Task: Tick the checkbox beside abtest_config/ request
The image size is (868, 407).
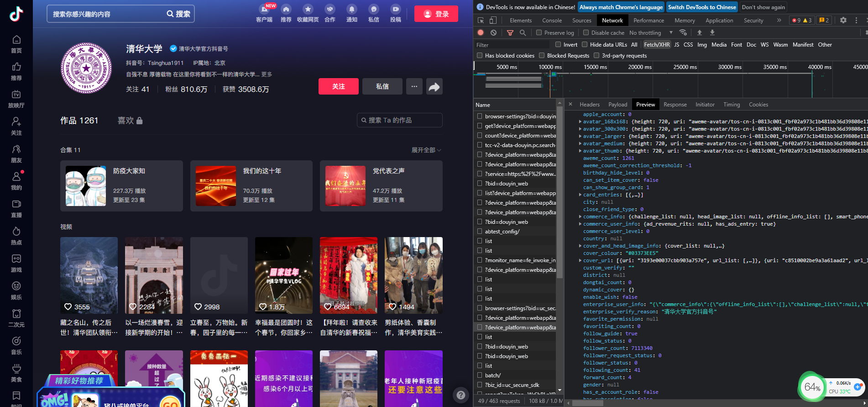Action: coord(480,231)
